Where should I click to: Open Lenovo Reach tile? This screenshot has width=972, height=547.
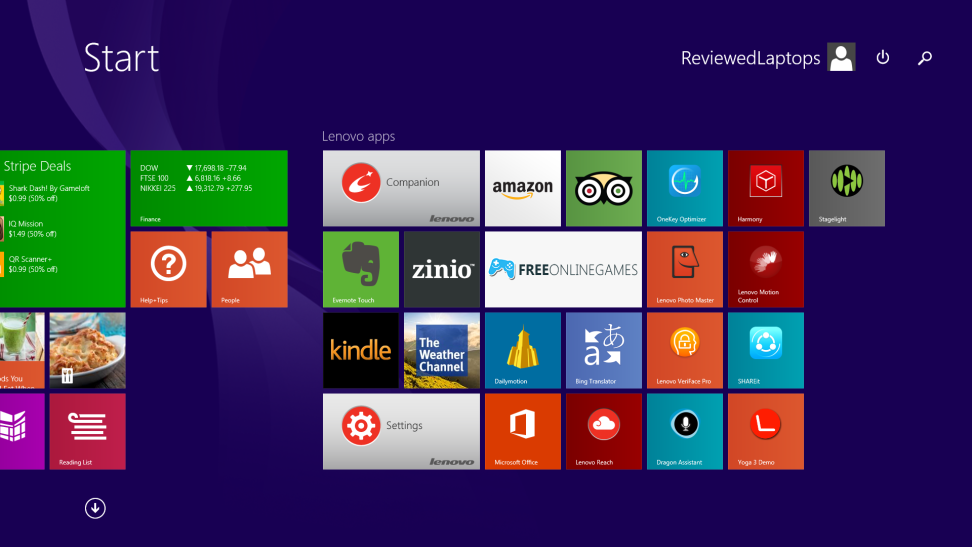(x=604, y=432)
